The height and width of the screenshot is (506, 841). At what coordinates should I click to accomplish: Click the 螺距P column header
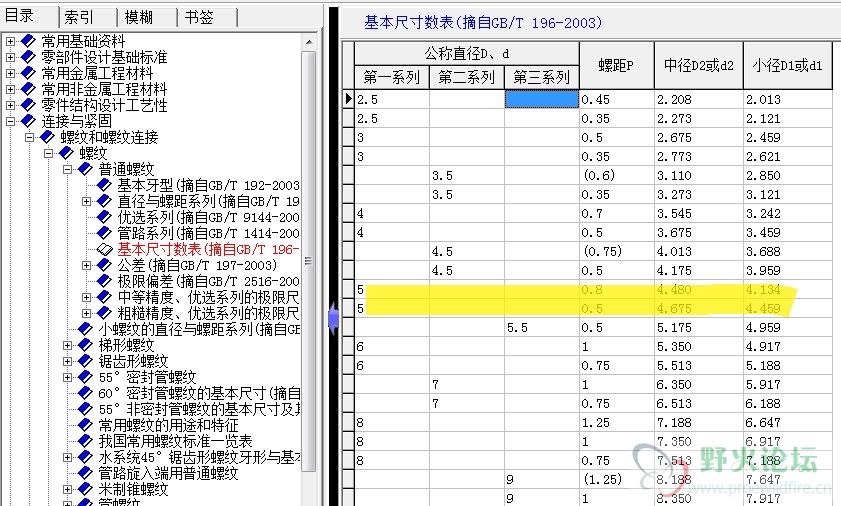[616, 65]
